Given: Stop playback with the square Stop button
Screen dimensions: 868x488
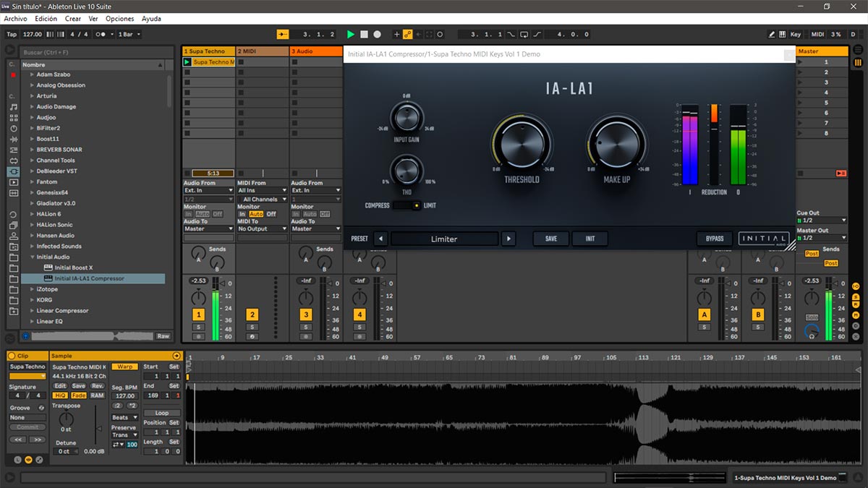Looking at the screenshot, I should [364, 34].
